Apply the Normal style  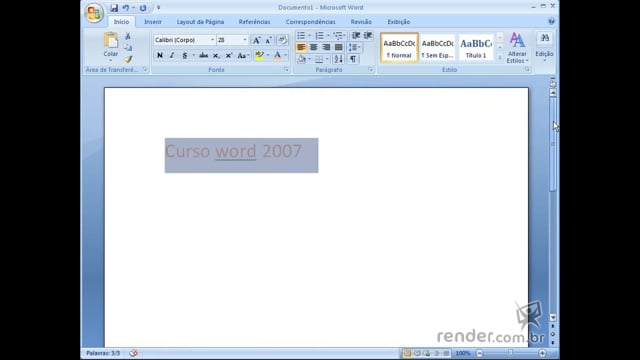coord(399,48)
